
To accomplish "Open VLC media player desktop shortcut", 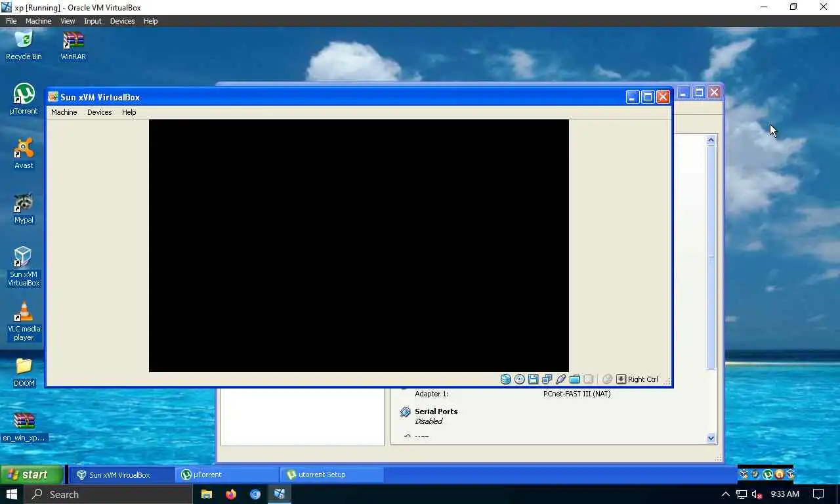I will pos(24,321).
